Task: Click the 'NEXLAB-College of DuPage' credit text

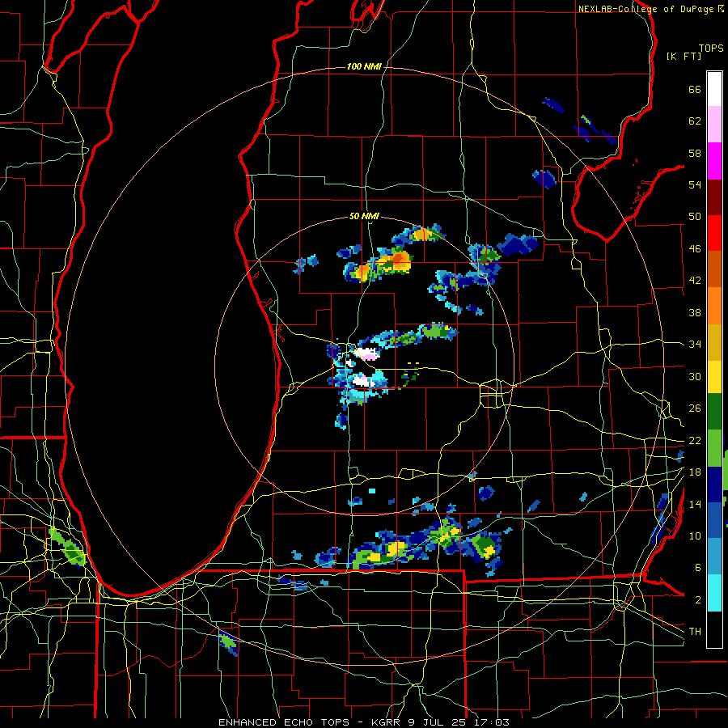Action: click(x=647, y=9)
